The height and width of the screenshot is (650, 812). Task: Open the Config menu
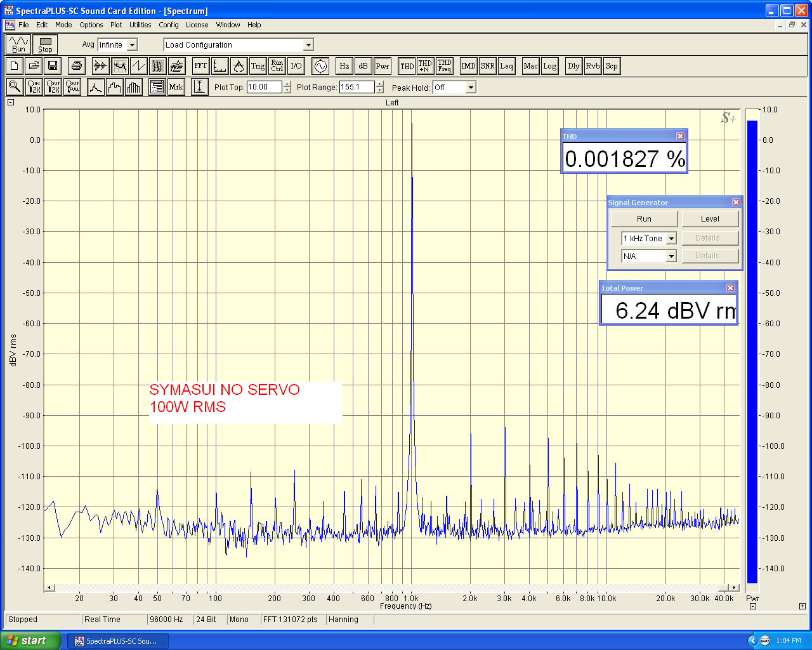tap(169, 25)
